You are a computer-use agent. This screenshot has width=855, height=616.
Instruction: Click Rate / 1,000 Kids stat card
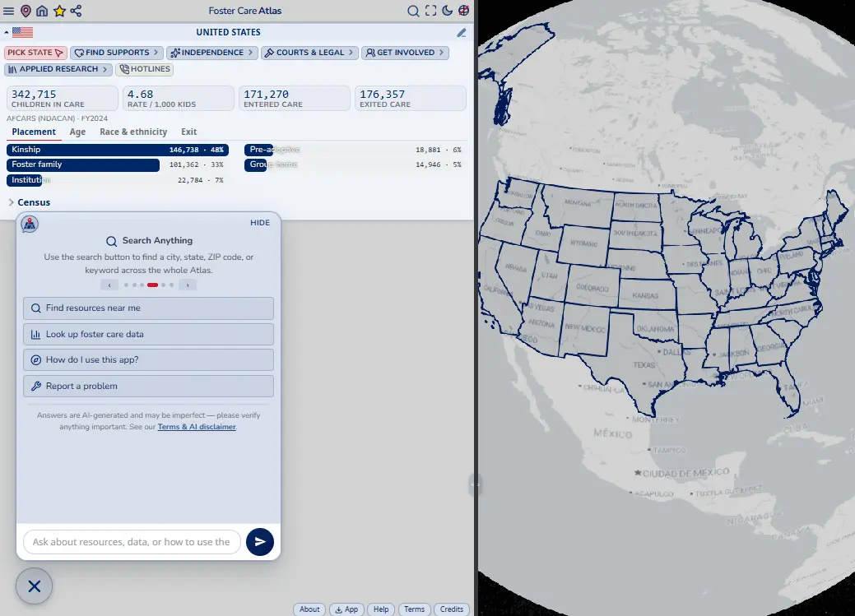pyautogui.click(x=179, y=98)
